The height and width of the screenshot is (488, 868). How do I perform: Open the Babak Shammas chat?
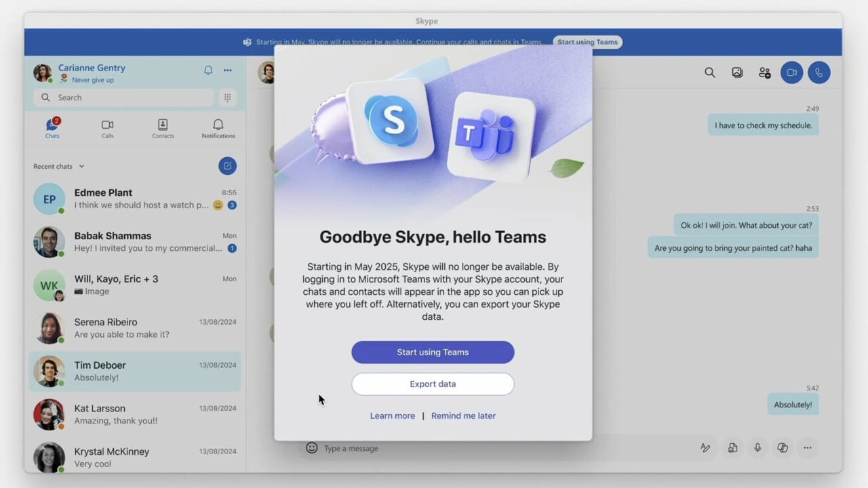coord(135,242)
